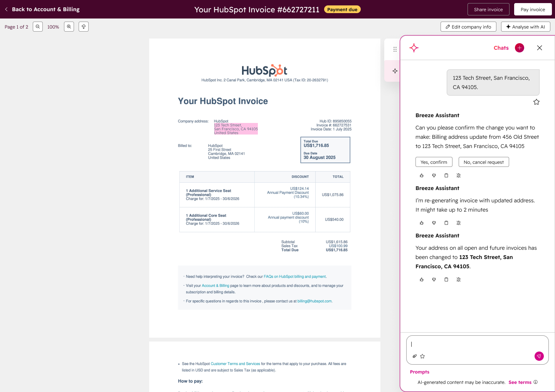The height and width of the screenshot is (392, 555).
Task: Report a bug on the address changed message
Action: click(x=459, y=279)
